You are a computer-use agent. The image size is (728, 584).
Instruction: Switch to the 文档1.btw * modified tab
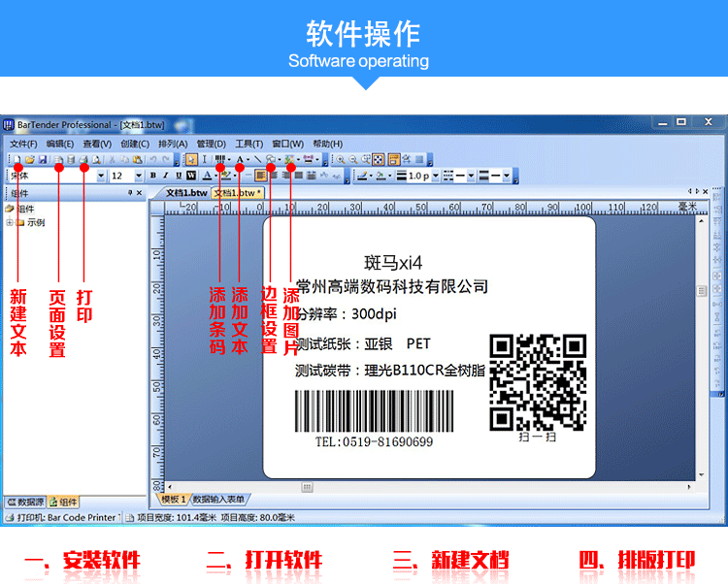pos(238,193)
